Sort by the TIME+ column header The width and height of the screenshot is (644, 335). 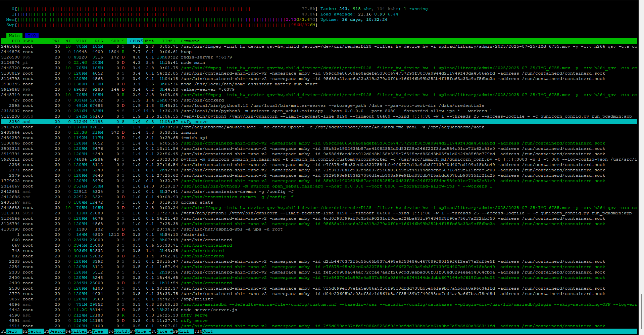click(x=169, y=41)
